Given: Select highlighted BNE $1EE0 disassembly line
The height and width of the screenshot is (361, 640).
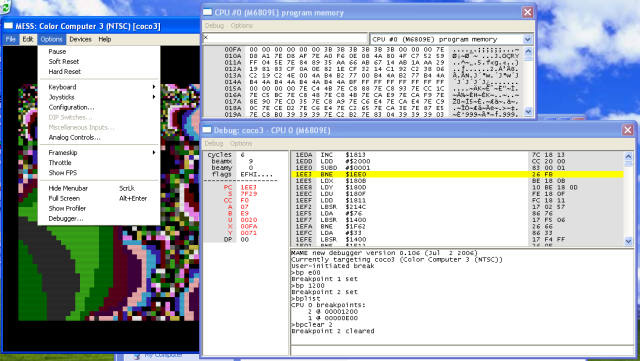Looking at the screenshot, I should pos(458,174).
